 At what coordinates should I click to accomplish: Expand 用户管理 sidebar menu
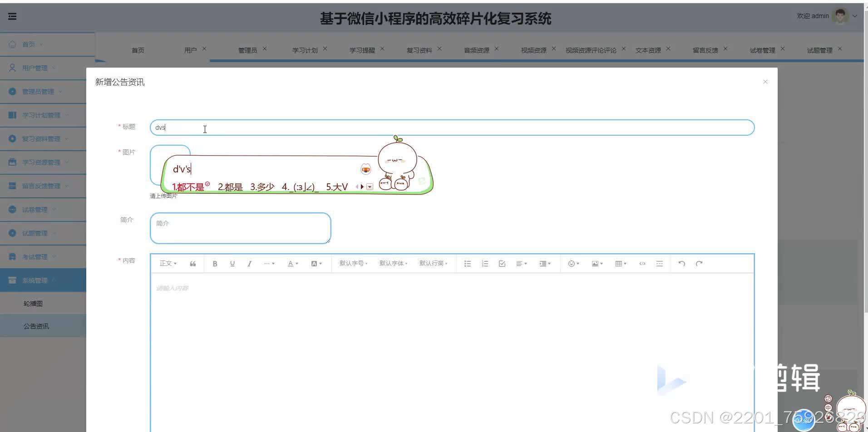(43, 68)
